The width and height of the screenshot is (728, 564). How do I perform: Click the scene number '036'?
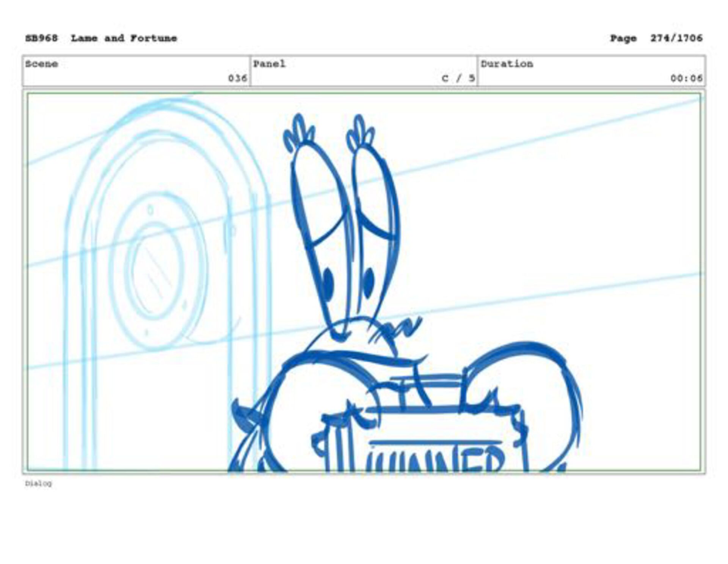pyautogui.click(x=238, y=79)
